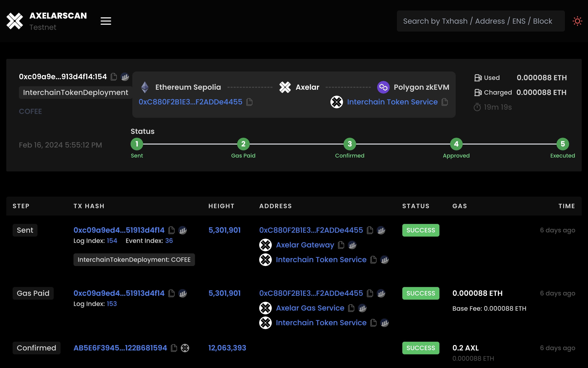Select status step 3 Confirmed

pyautogui.click(x=350, y=144)
